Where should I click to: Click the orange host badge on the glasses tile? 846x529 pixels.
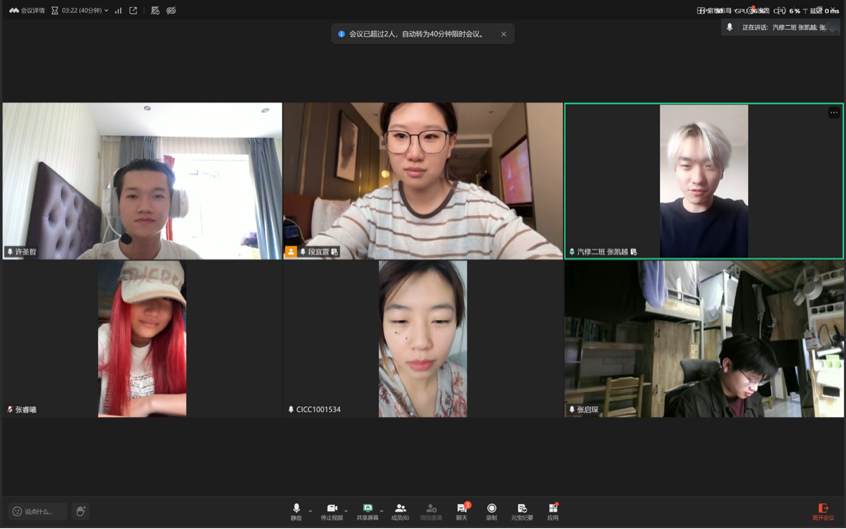(291, 252)
